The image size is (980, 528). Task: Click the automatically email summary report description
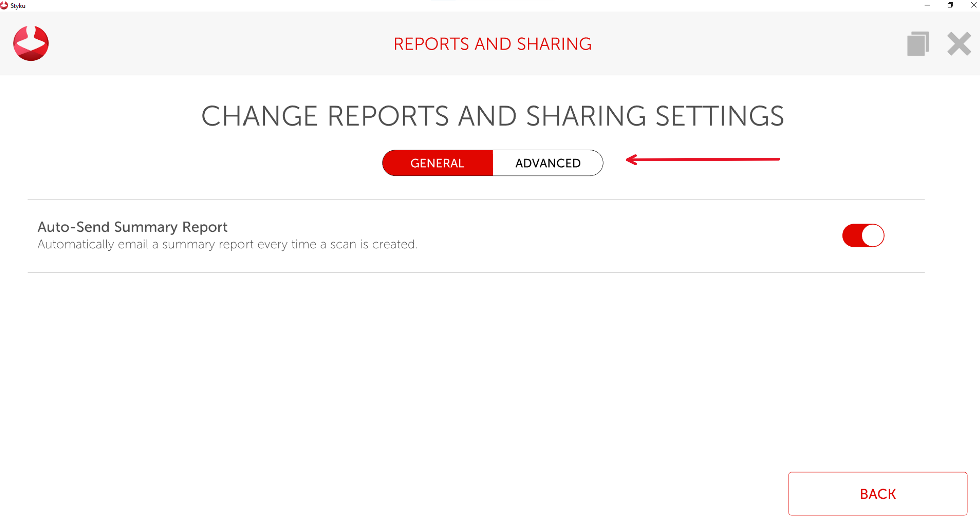227,244
